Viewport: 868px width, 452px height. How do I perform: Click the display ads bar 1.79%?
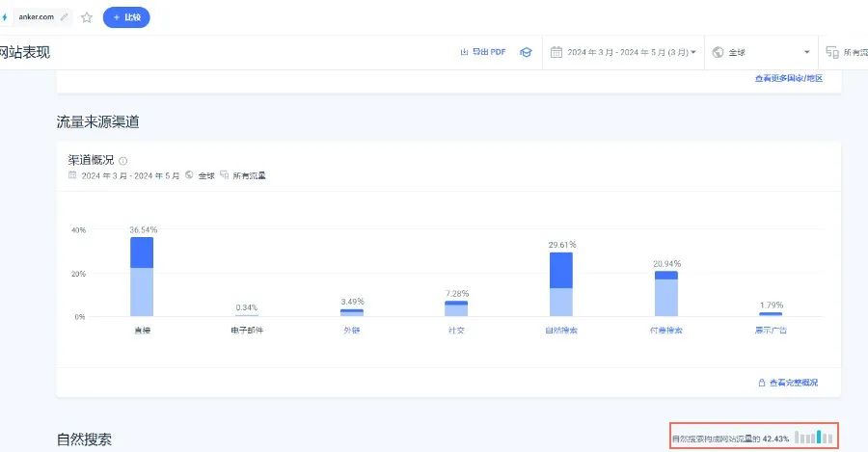click(771, 314)
